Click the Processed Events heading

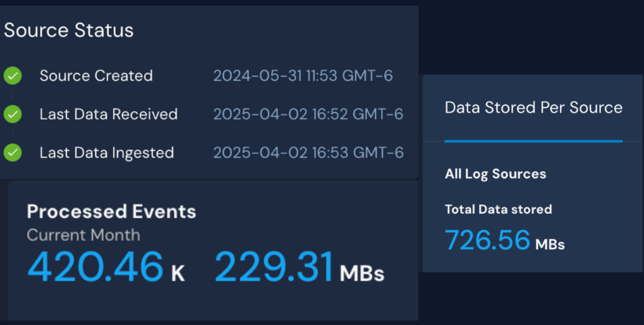(x=112, y=211)
